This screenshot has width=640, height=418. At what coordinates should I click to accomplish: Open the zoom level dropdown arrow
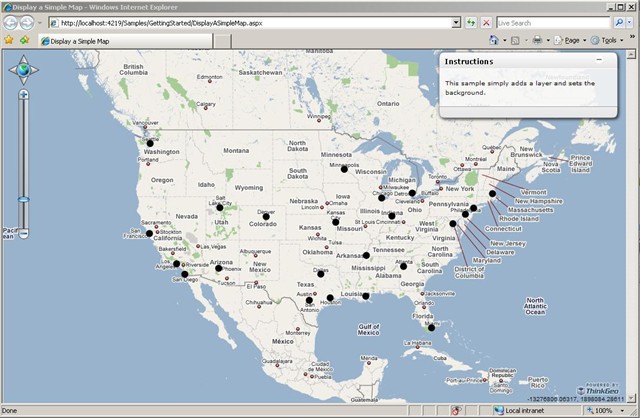click(622, 411)
